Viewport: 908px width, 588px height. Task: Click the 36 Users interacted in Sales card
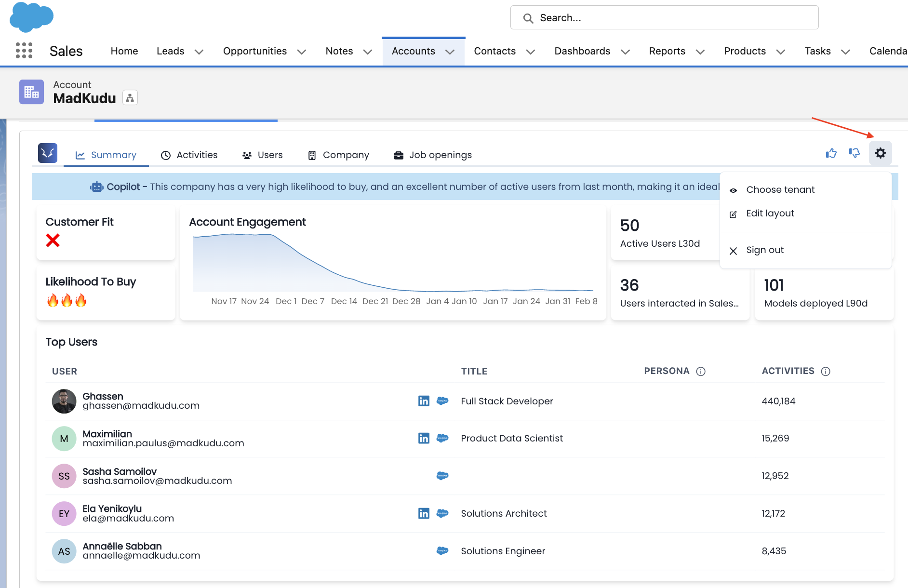tap(680, 293)
